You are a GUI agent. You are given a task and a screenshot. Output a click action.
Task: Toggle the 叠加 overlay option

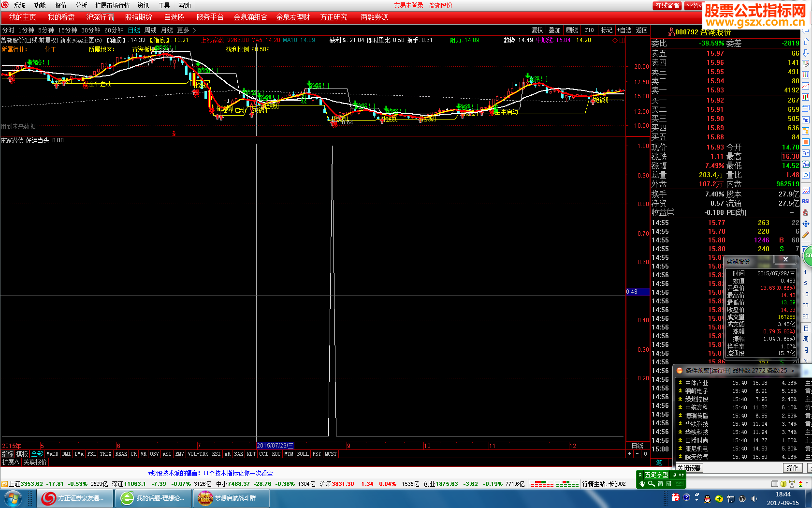[x=554, y=30]
